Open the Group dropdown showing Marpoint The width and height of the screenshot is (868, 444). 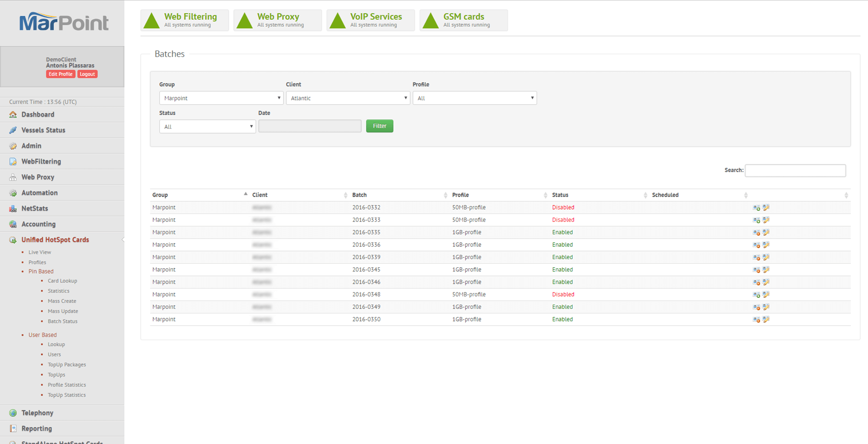coord(221,98)
